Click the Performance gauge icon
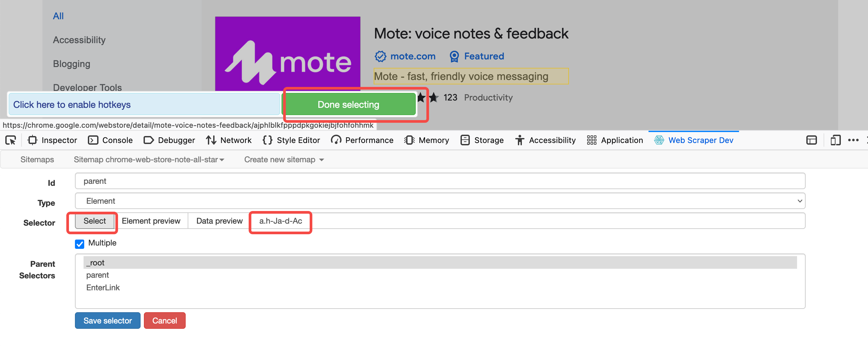This screenshot has width=868, height=357. [336, 140]
